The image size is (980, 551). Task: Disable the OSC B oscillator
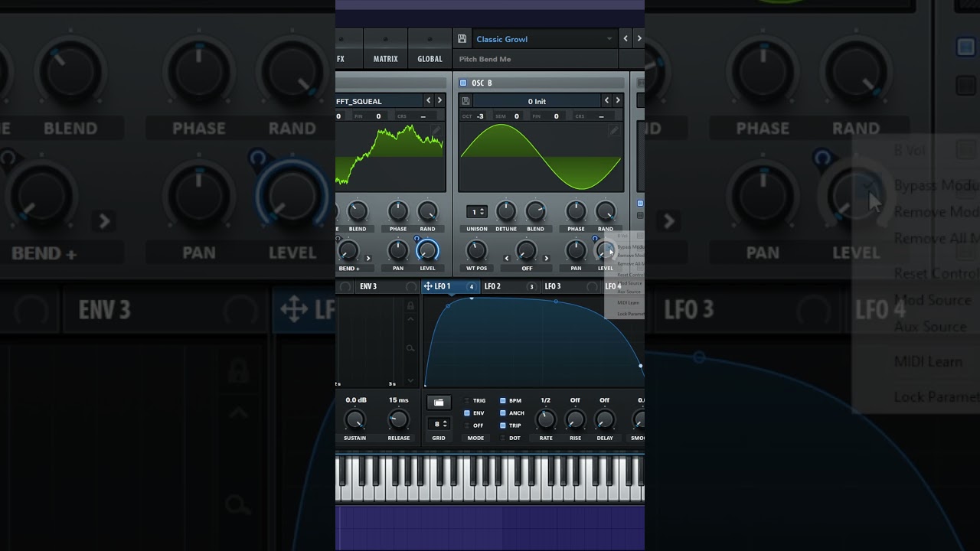click(x=462, y=83)
